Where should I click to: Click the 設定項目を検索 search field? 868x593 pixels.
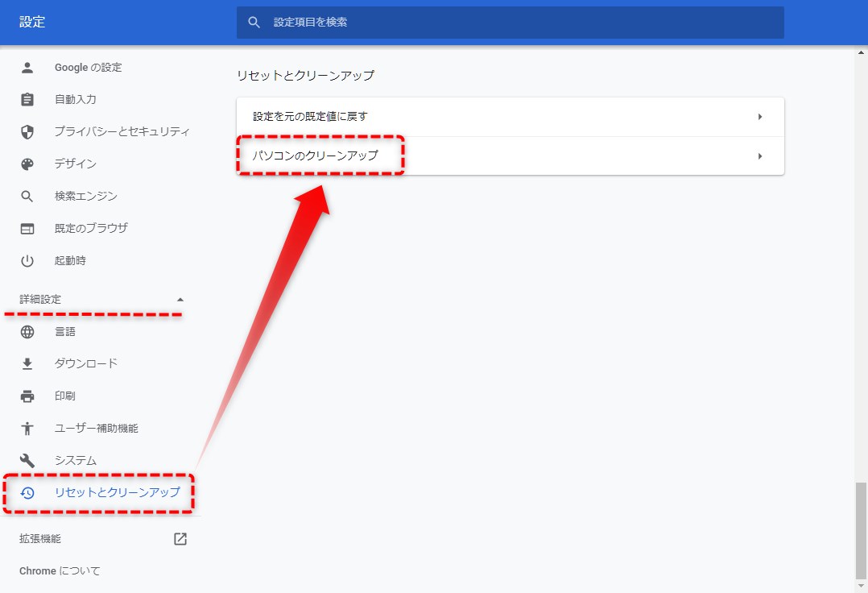click(x=510, y=22)
